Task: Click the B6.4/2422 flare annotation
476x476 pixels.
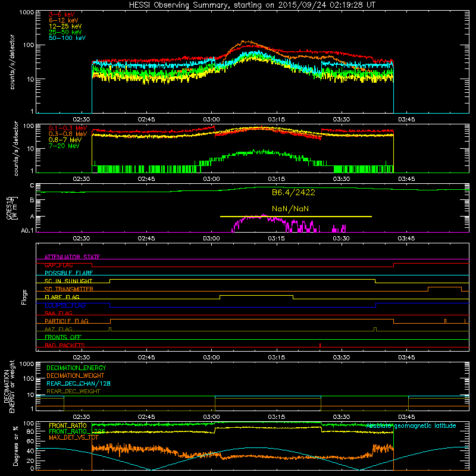Action: (x=293, y=192)
